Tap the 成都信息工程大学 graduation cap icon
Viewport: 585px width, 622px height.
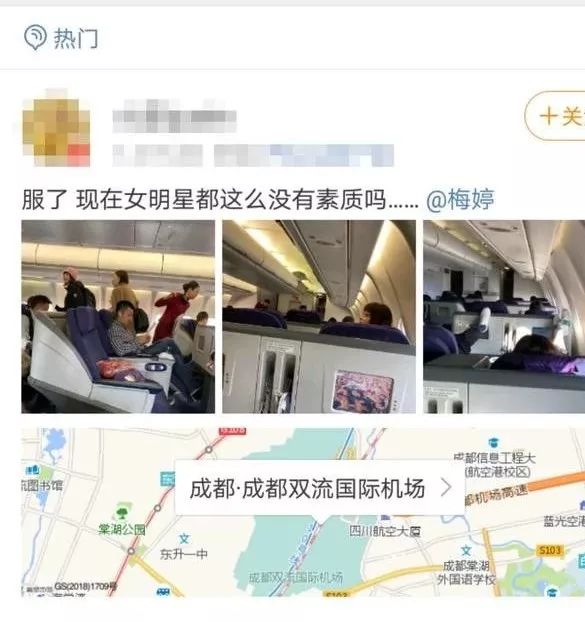coord(493,442)
